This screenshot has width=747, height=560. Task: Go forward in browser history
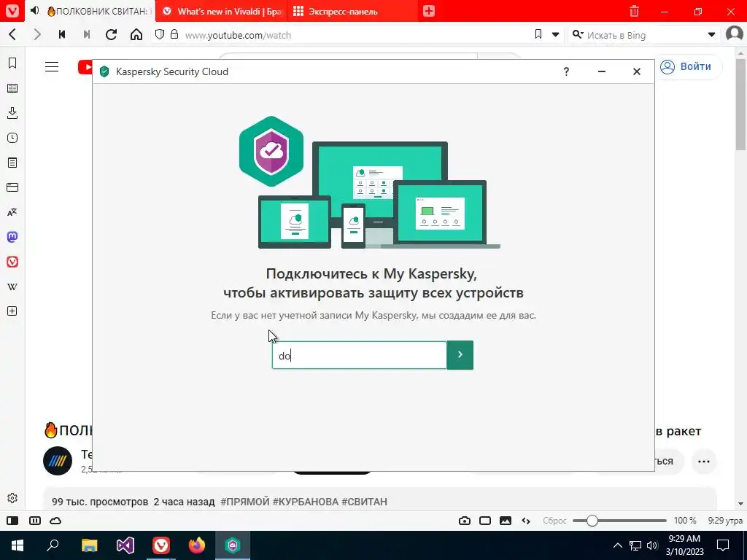(37, 34)
